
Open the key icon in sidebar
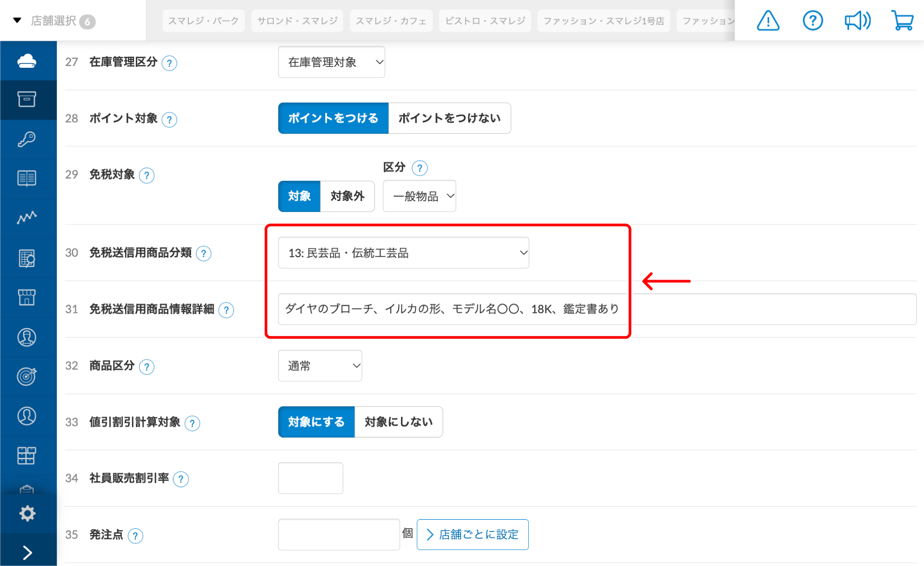(x=27, y=139)
